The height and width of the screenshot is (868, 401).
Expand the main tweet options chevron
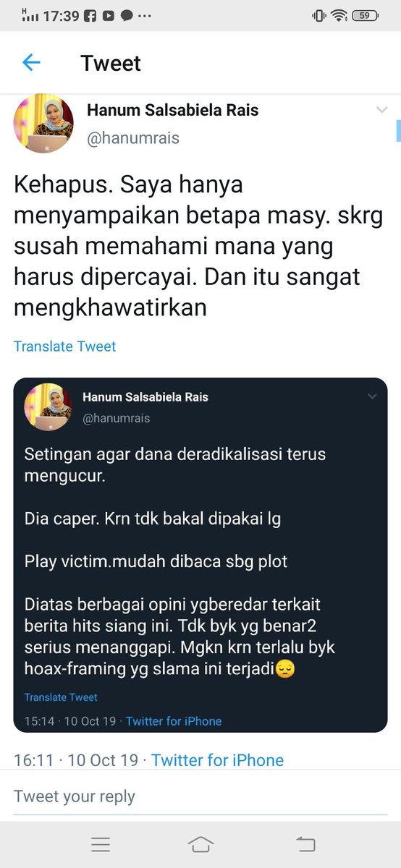coord(381,110)
